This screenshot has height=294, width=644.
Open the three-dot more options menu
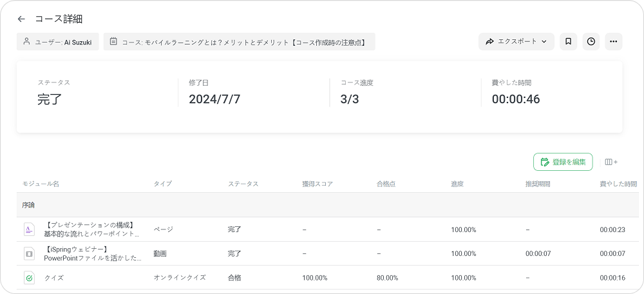[x=613, y=41]
